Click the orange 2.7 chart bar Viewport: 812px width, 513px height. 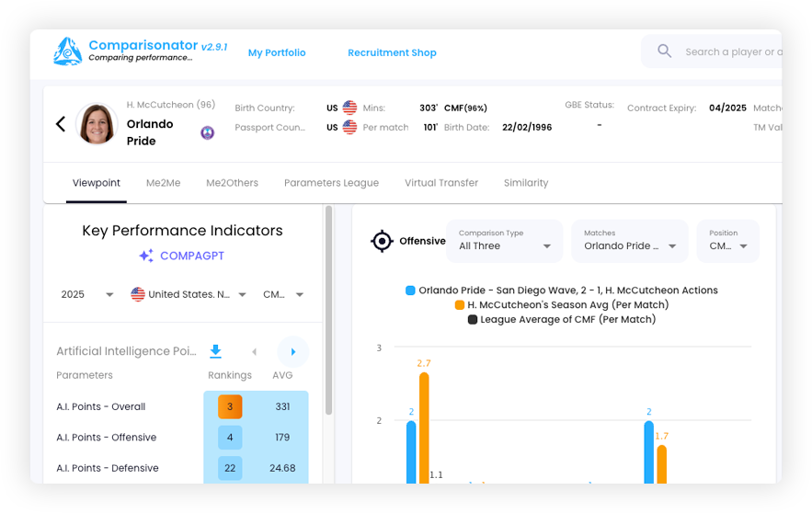click(424, 428)
